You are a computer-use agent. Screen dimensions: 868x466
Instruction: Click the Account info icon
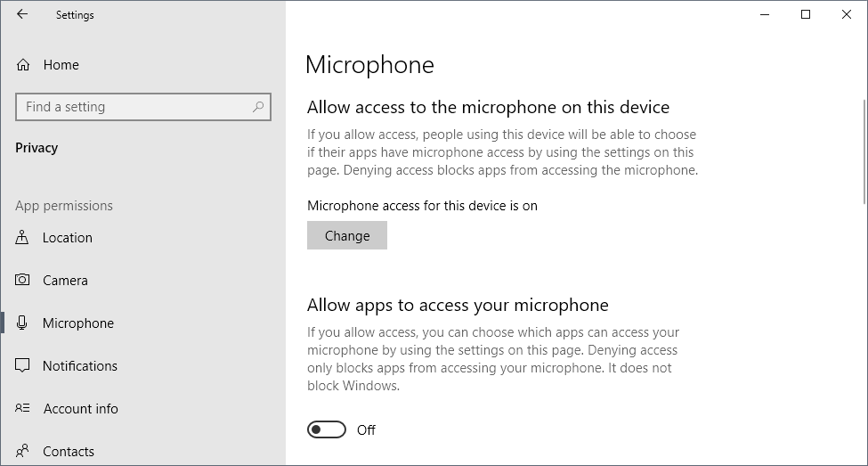(23, 409)
